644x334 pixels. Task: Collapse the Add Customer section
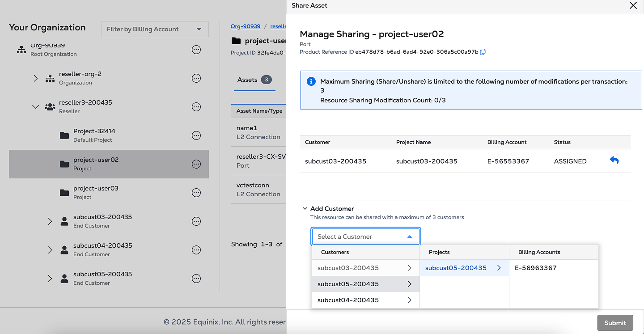click(x=305, y=209)
